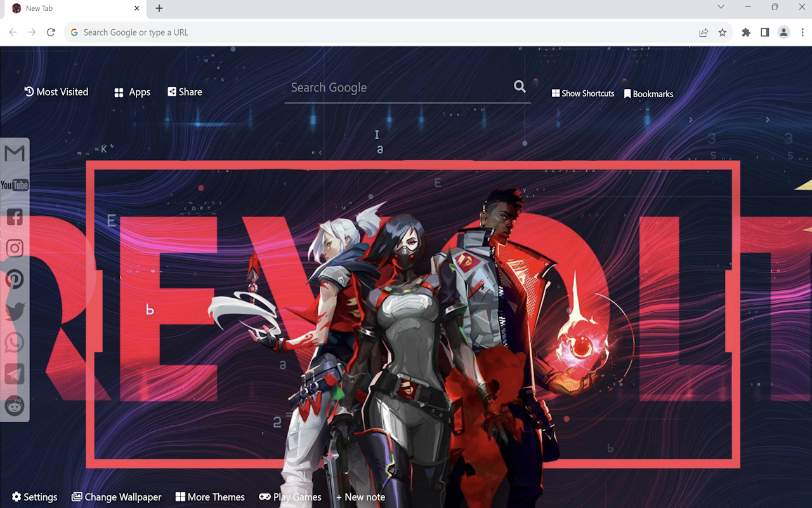Open More Themes
812x508 pixels.
pos(210,497)
